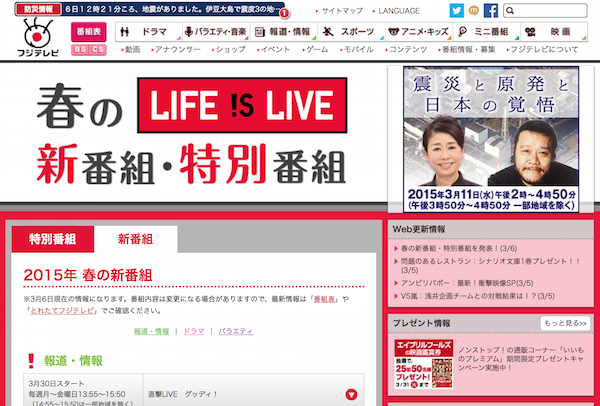This screenshot has height=406, width=600.
Task: Go to イベント sub-navigation link
Action: pyautogui.click(x=274, y=50)
